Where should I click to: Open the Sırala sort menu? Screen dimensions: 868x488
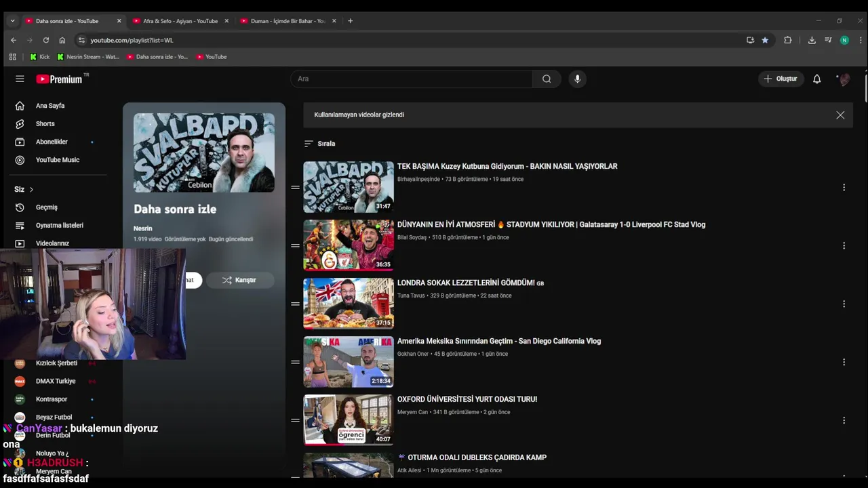click(319, 144)
